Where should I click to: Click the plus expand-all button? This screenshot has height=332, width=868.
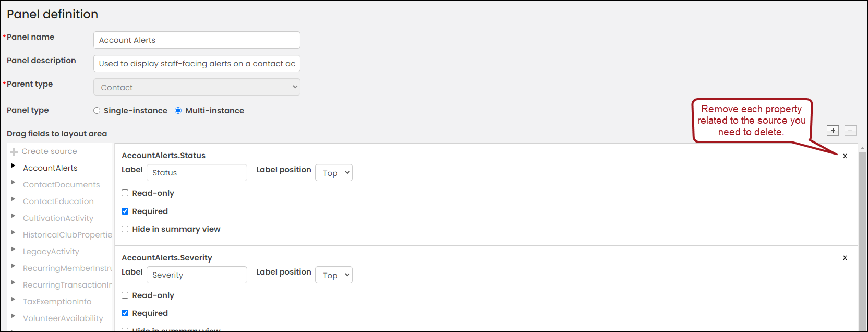[833, 131]
